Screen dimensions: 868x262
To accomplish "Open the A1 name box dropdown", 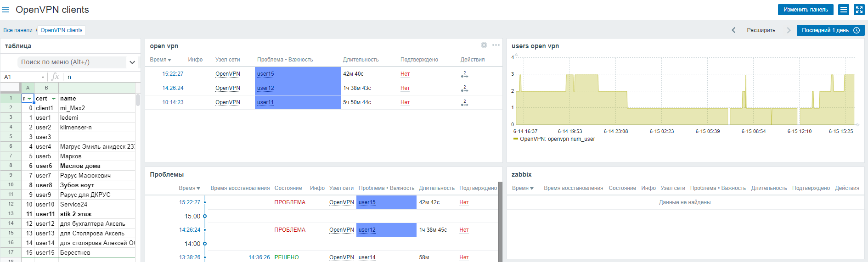I will 43,77.
